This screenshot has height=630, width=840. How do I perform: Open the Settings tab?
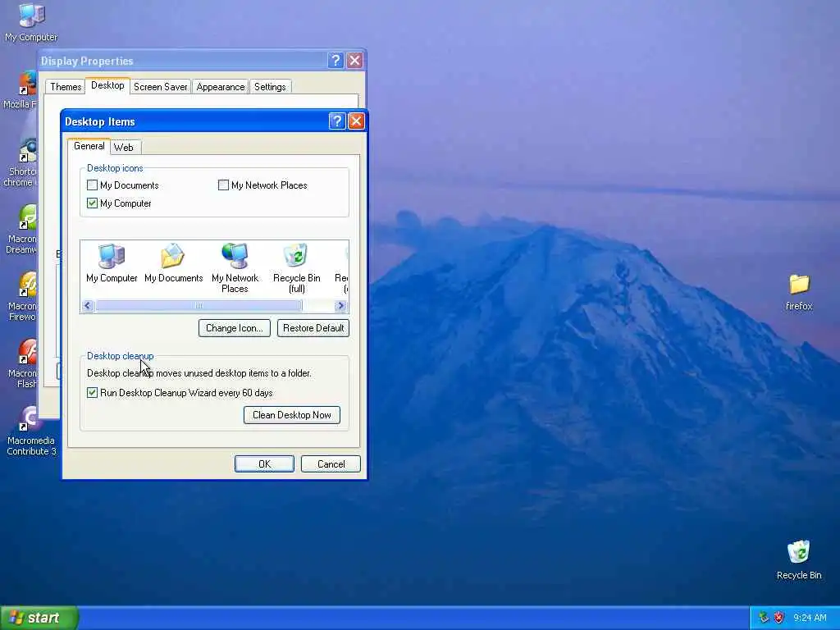pyautogui.click(x=270, y=87)
